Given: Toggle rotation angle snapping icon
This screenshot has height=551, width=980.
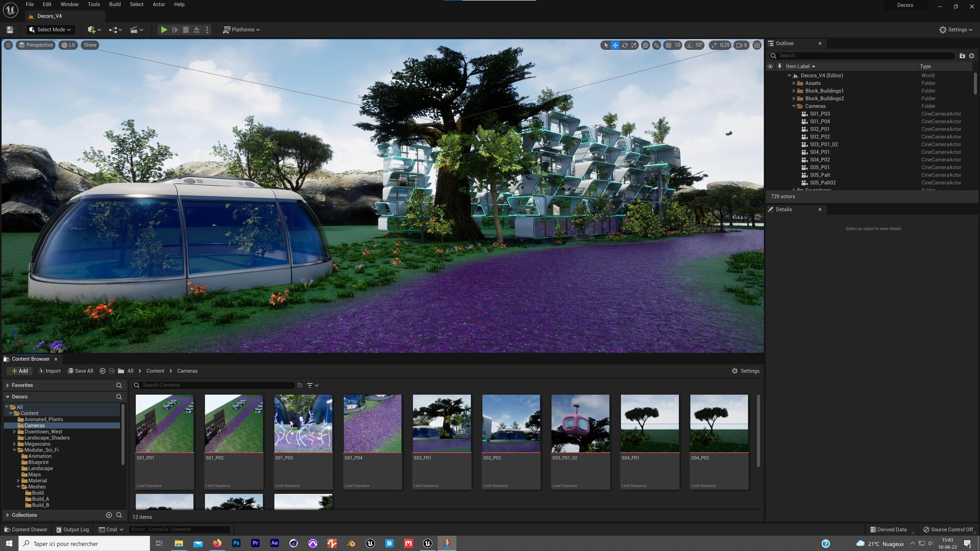Looking at the screenshot, I should point(690,45).
